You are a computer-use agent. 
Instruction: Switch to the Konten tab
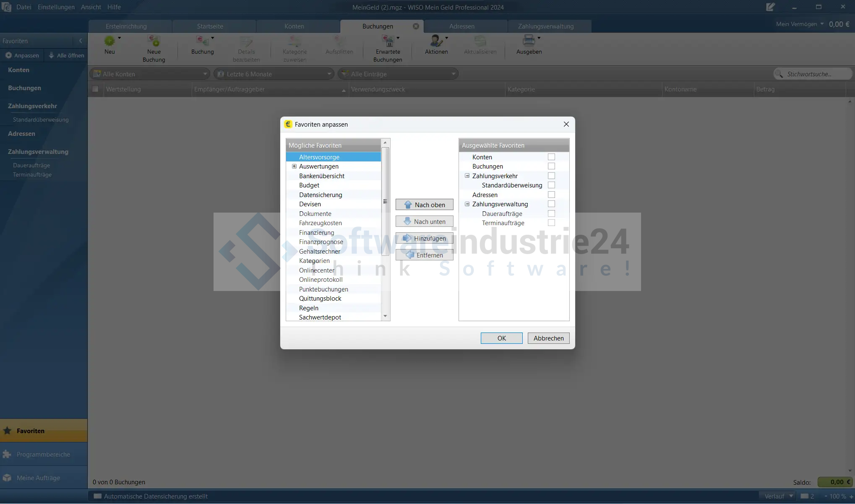click(x=294, y=26)
